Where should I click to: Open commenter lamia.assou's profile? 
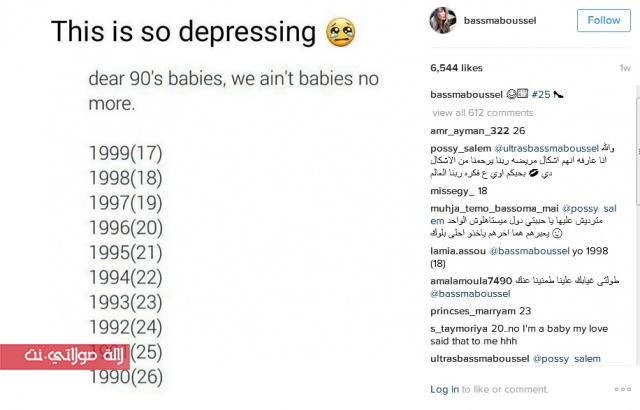pyautogui.click(x=458, y=249)
